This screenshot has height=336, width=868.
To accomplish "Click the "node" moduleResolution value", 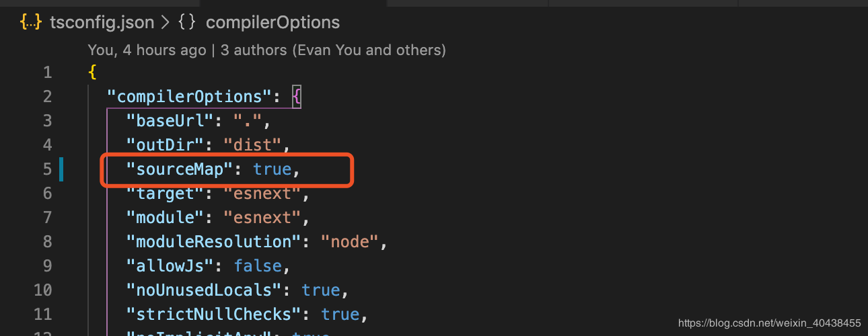I will tap(350, 241).
